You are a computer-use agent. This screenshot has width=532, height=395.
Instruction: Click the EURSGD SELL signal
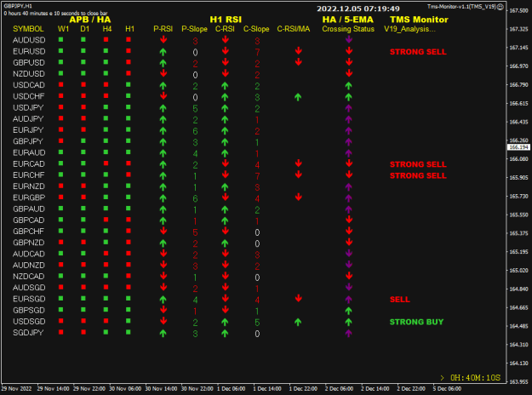(x=400, y=300)
